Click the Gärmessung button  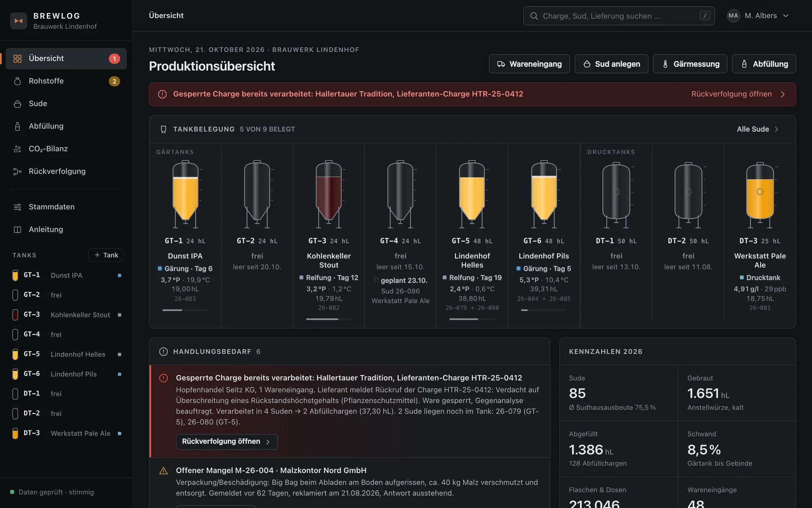click(690, 64)
